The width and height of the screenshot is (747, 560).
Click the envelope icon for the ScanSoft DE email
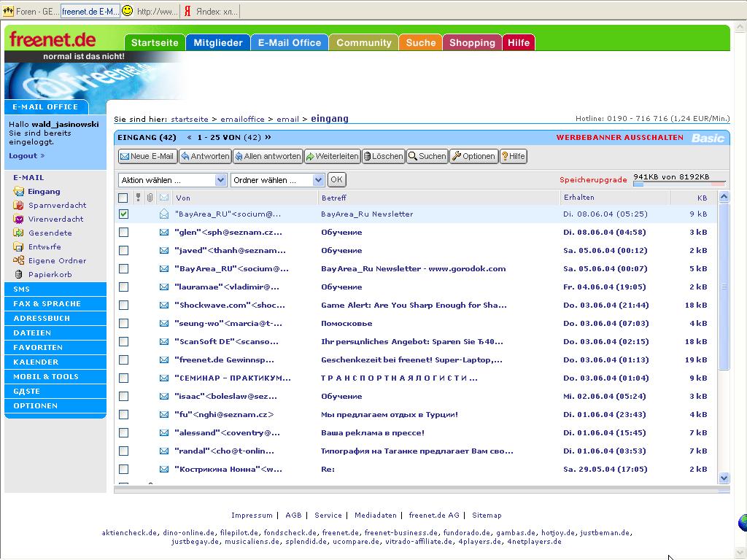pos(164,342)
